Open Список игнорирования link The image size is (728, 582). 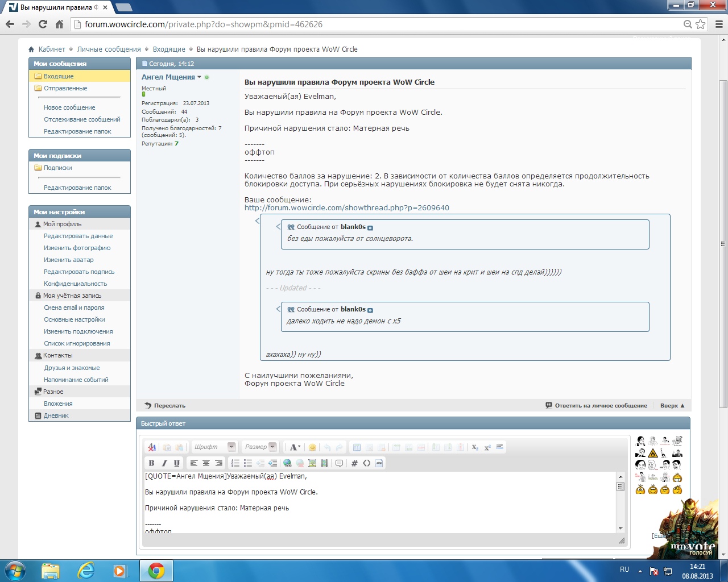point(77,343)
